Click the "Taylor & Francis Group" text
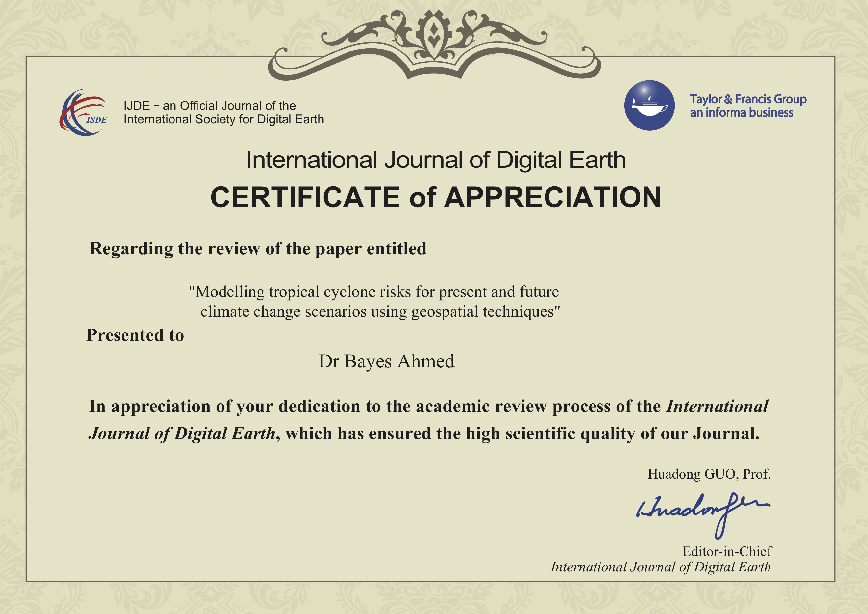 [x=748, y=99]
